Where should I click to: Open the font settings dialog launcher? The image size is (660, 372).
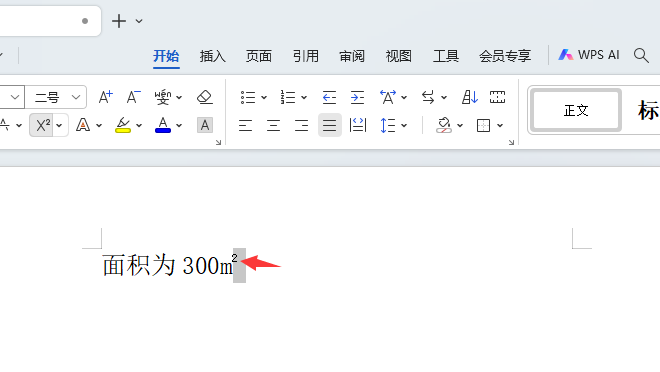[x=218, y=143]
